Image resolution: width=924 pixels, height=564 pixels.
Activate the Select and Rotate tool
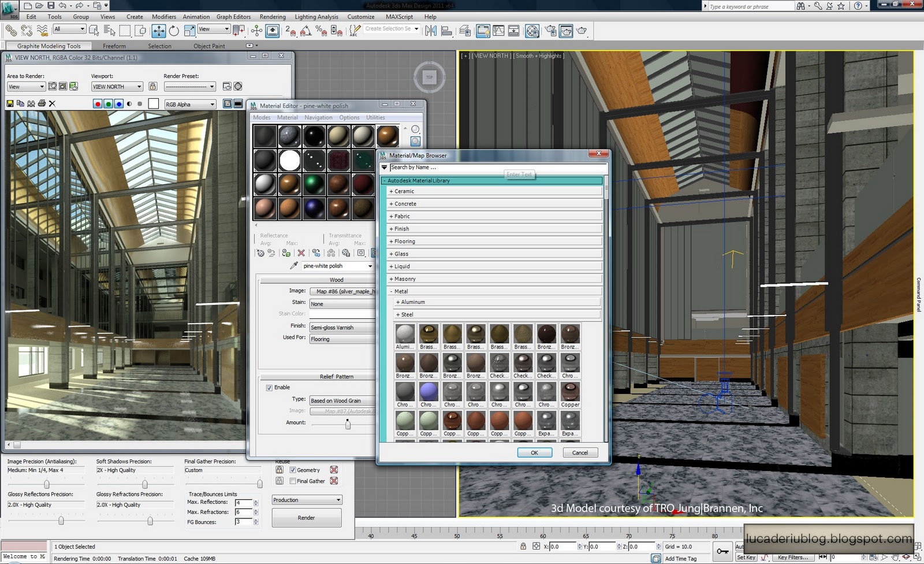[x=173, y=30]
